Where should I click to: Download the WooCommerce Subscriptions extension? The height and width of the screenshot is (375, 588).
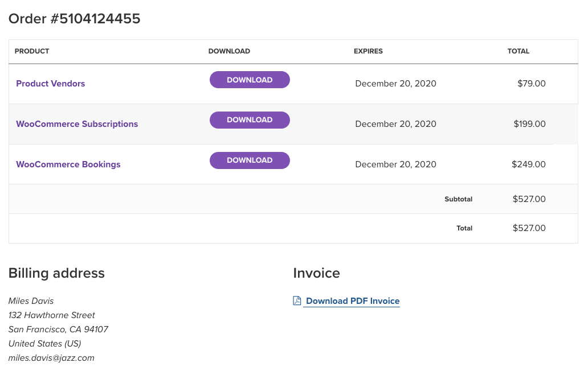tap(250, 120)
